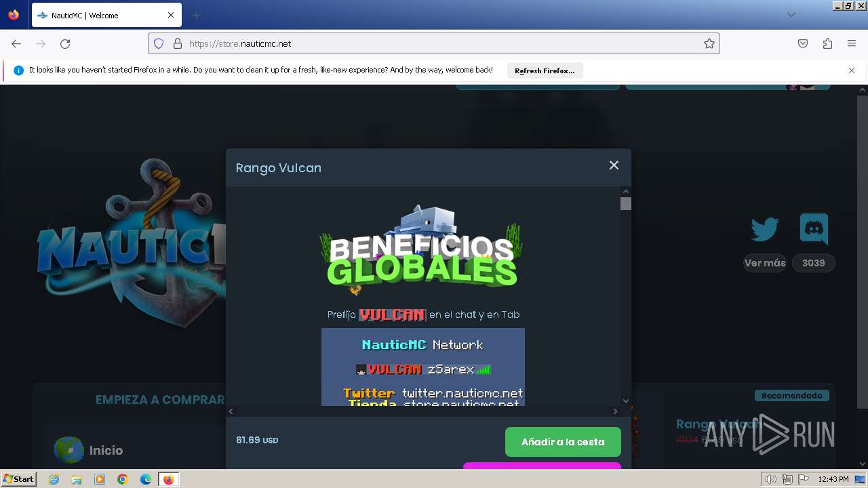Screen dimensions: 868x488
Task: Click the Ver más button
Action: (765, 263)
